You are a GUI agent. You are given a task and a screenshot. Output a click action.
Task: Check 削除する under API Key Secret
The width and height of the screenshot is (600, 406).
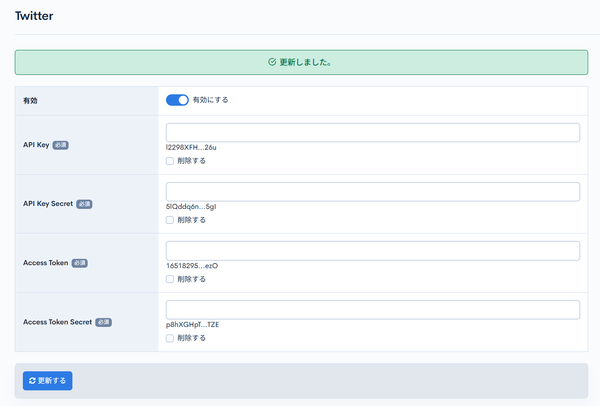[x=170, y=220]
